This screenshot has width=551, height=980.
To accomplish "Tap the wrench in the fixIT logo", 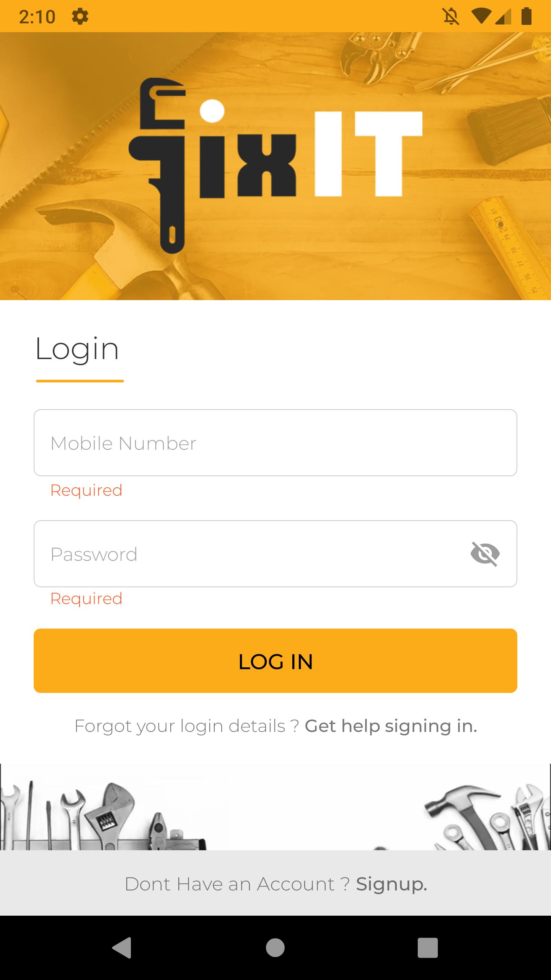I will (x=157, y=165).
